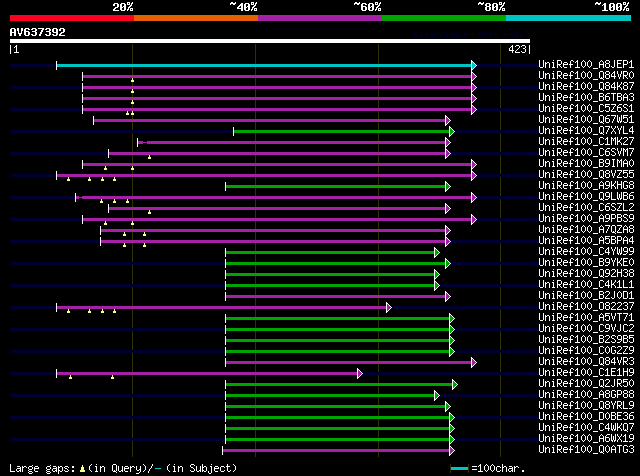The image size is (640, 476).
Task: Click the UniRef100_A6WX19 label
Action: pos(586,439)
